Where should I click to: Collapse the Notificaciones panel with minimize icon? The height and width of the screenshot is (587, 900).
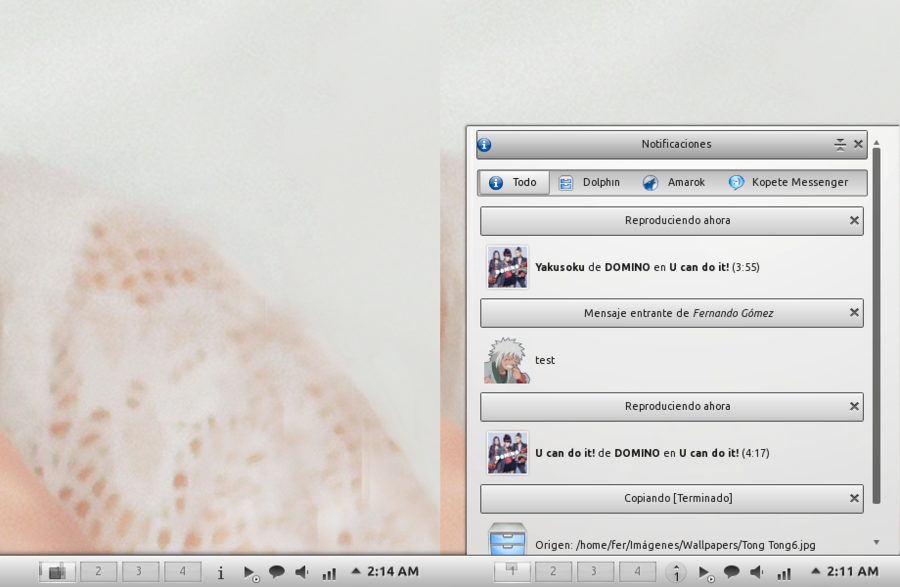[840, 144]
